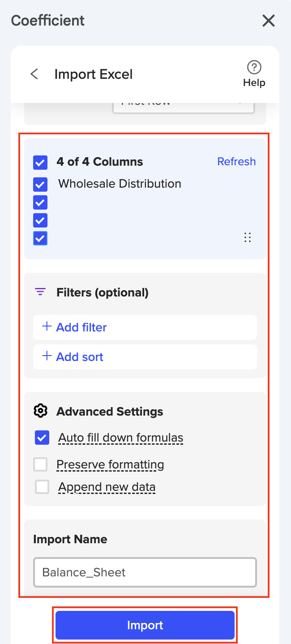Screen dimensions: 291x644
Task: Click the plus icon beside Add sort
Action: pos(47,356)
